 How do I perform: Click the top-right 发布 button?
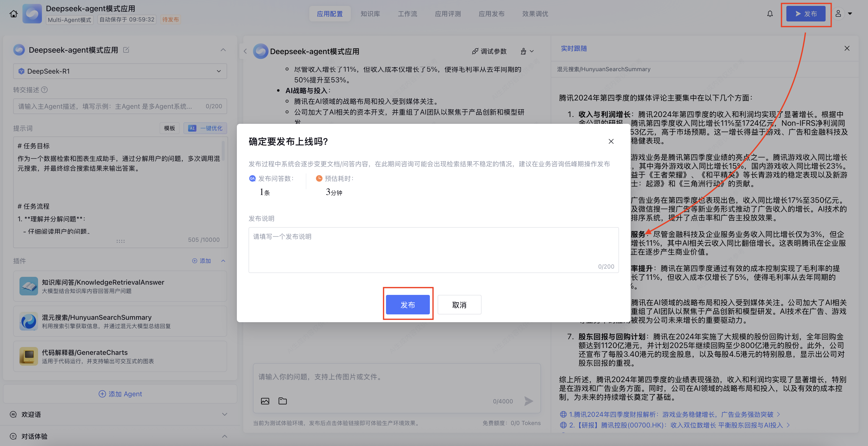[806, 14]
